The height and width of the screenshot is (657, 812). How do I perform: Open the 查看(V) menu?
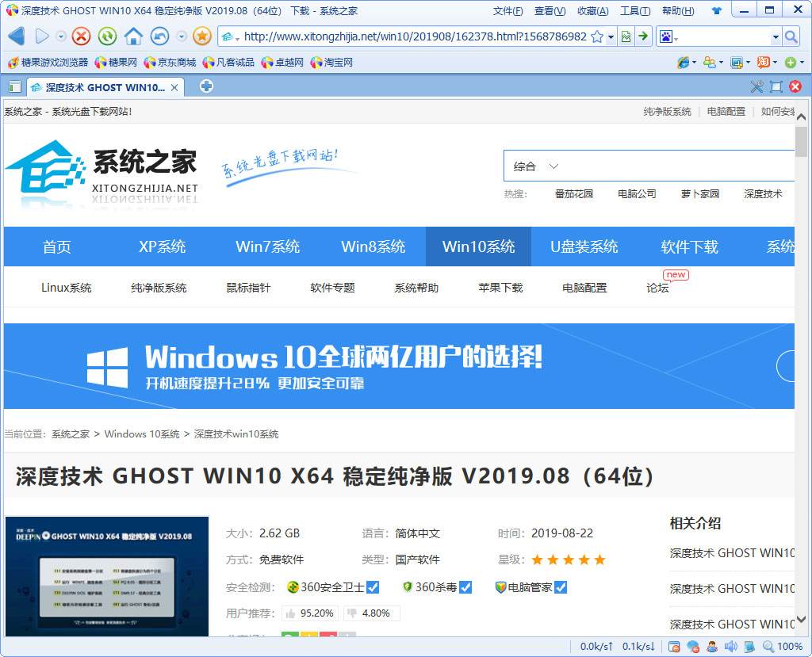pos(550,11)
